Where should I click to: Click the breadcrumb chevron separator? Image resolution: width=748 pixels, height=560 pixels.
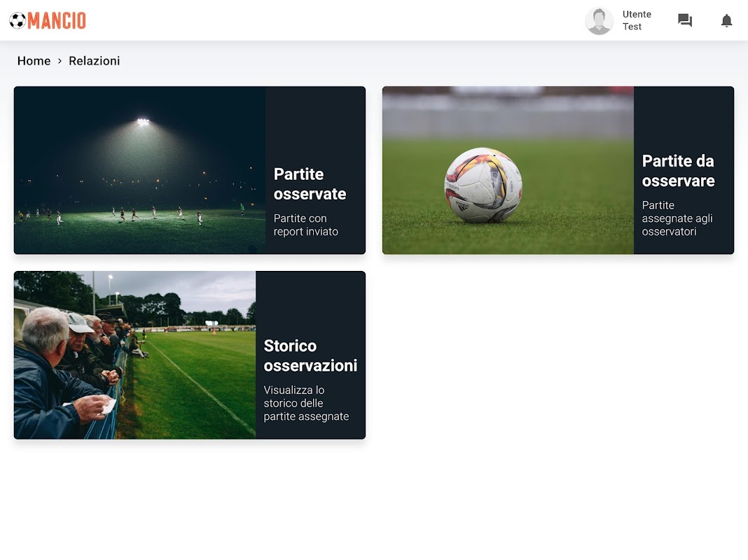(60, 61)
